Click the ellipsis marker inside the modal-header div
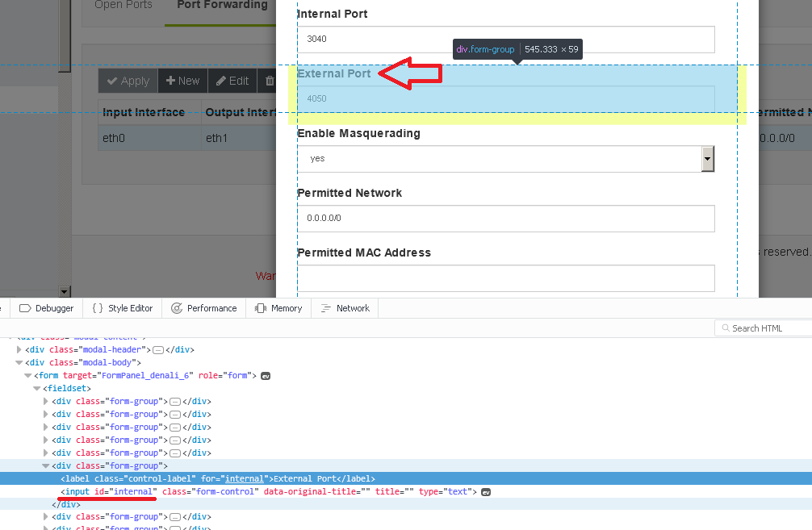Image resolution: width=812 pixels, height=530 pixels. point(158,349)
